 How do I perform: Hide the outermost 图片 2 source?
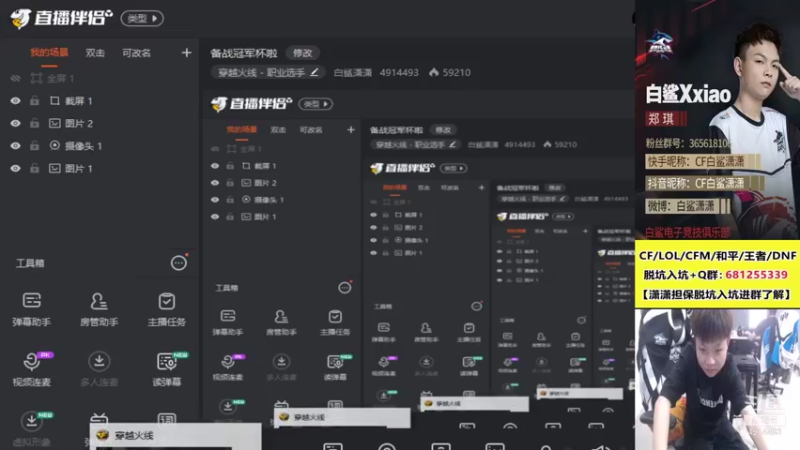(15, 123)
